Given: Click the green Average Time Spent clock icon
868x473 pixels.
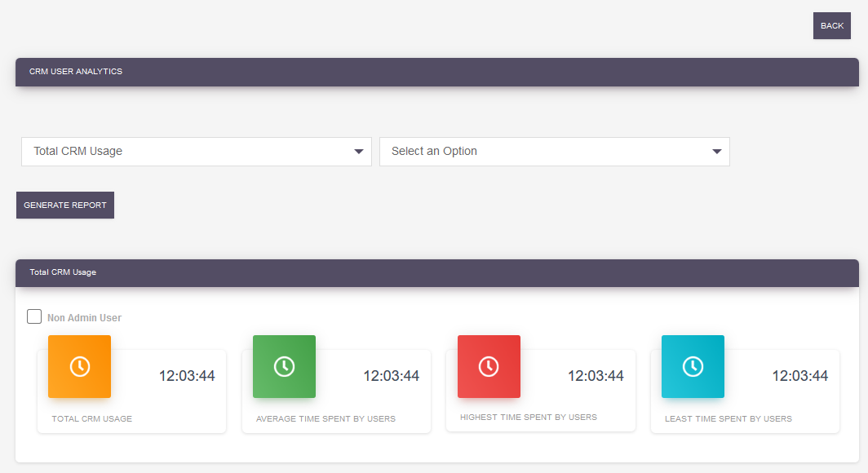Looking at the screenshot, I should click(285, 366).
